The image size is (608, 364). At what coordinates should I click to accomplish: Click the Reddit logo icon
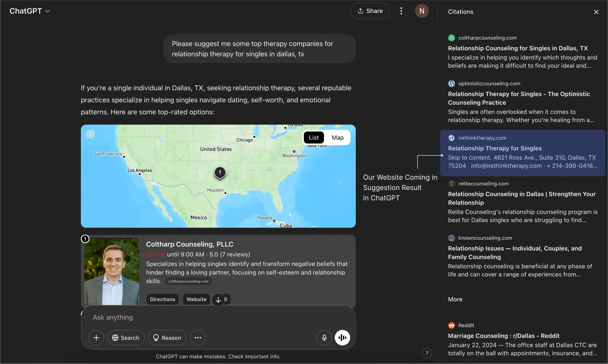tap(451, 325)
